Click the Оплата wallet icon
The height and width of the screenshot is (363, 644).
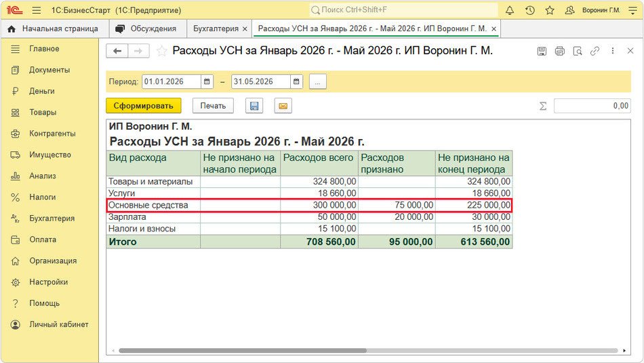click(x=15, y=240)
